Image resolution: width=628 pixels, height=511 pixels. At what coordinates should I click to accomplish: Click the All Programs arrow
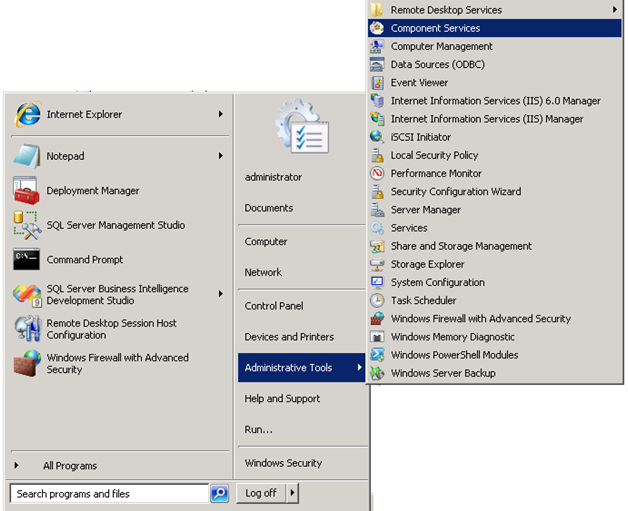point(16,465)
